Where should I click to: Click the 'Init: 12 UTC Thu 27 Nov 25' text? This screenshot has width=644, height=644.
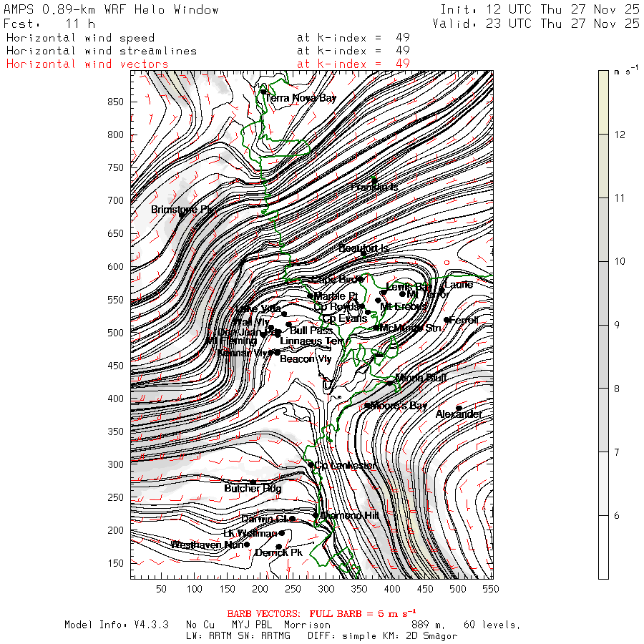pyautogui.click(x=540, y=9)
